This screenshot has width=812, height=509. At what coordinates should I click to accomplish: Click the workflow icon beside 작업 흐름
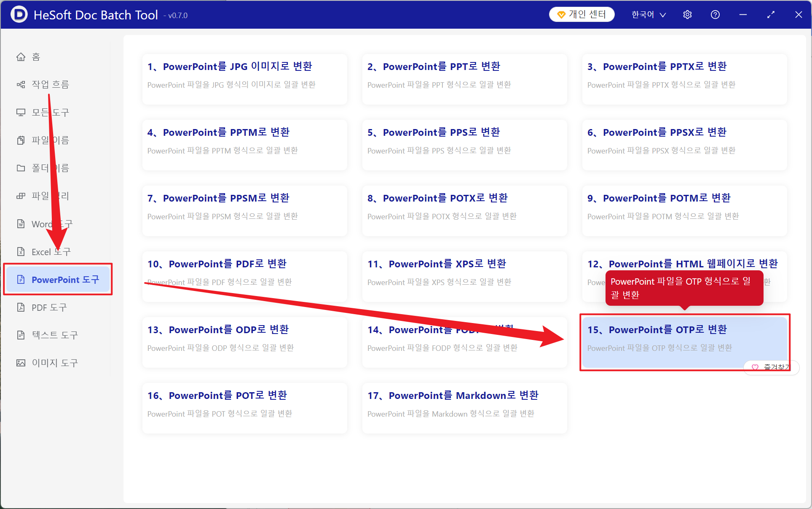coord(21,85)
